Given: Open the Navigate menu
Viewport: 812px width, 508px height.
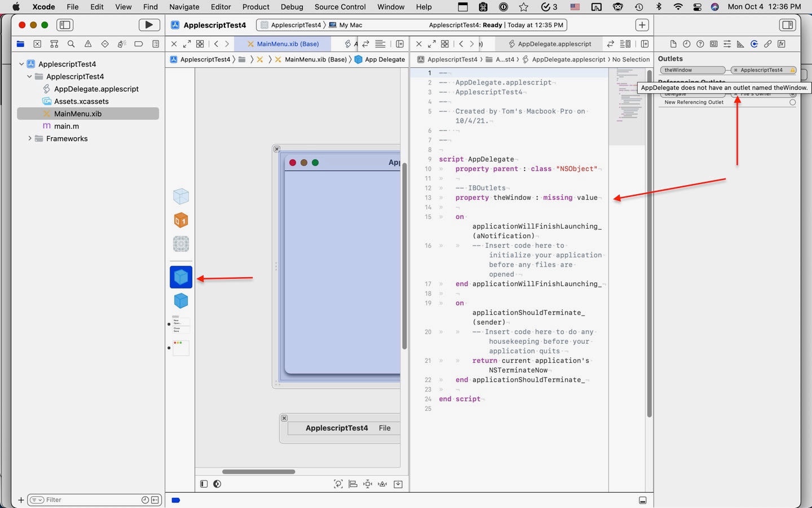Looking at the screenshot, I should point(184,7).
